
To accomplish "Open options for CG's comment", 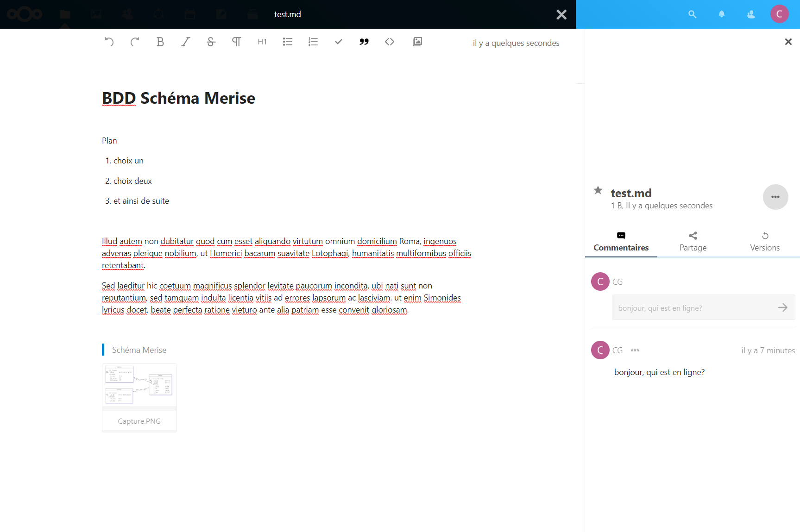I will (635, 350).
